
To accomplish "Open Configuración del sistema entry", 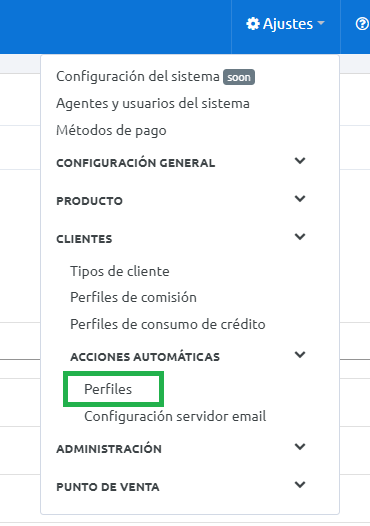I will click(138, 76).
